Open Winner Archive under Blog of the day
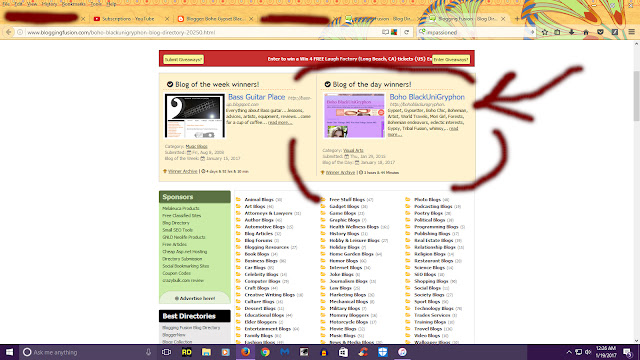 tap(340, 173)
